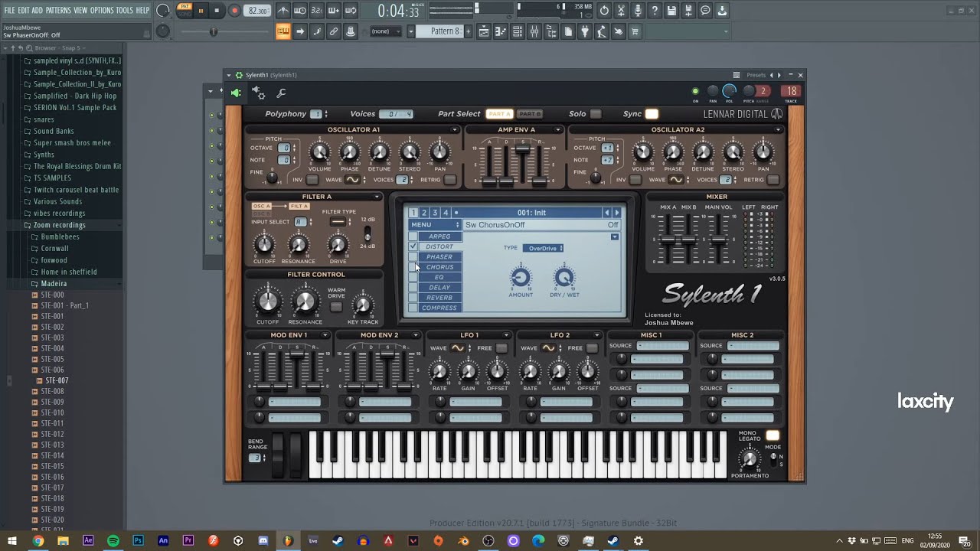Toggle the Solo button in Sylenth1
The image size is (980, 551).
click(x=595, y=114)
